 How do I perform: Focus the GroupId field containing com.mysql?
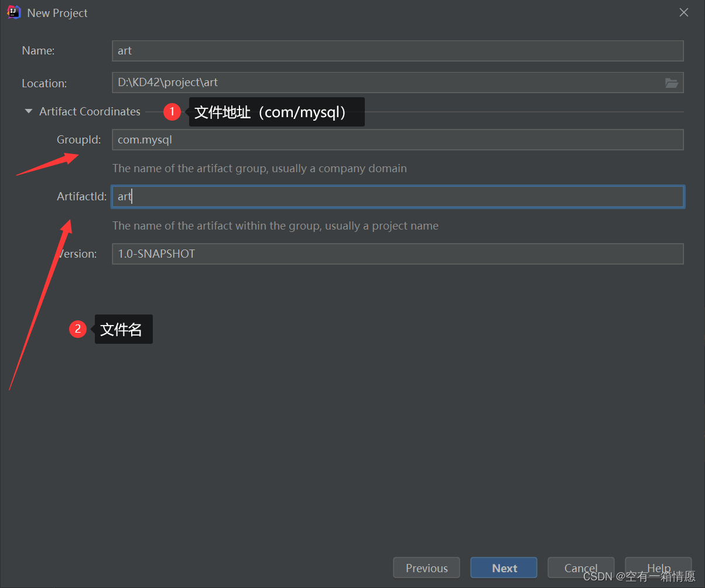(398, 139)
